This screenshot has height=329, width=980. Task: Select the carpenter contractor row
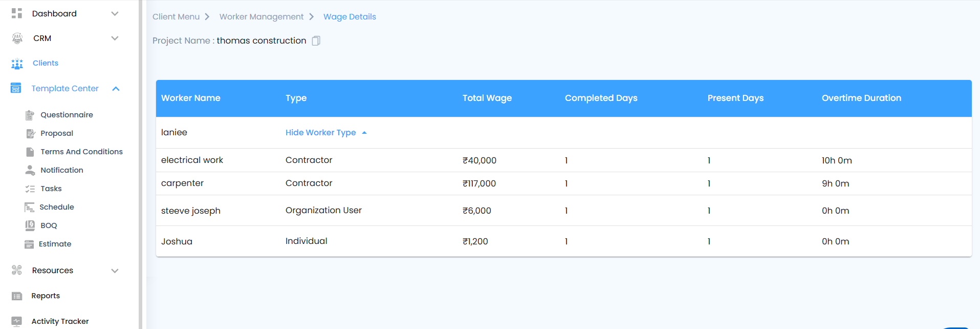tap(182, 183)
